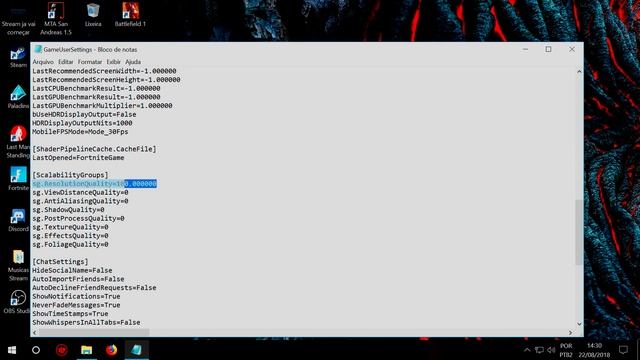Click the vertical scrollbar thumb
This screenshot has width=640, height=360.
click(579, 232)
